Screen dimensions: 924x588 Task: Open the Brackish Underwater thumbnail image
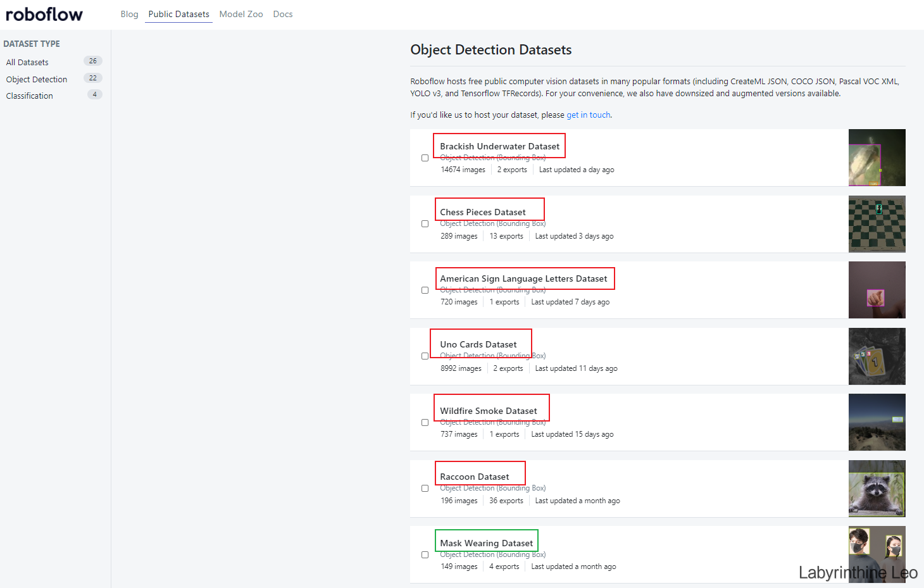[x=877, y=158]
